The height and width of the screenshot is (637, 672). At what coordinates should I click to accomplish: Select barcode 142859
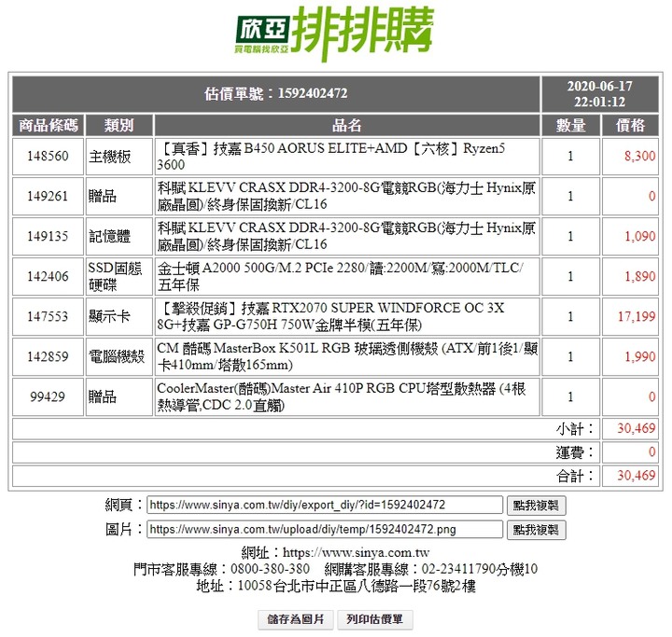(48, 357)
